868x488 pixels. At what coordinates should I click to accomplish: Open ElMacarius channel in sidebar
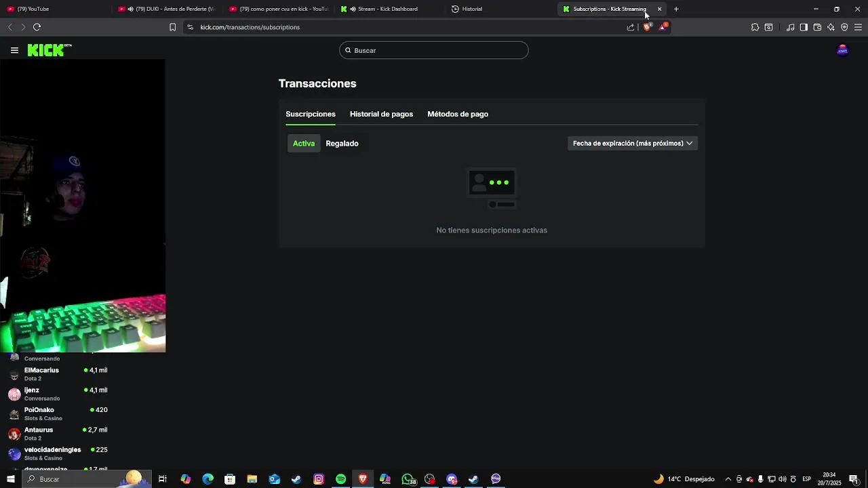tap(58, 374)
